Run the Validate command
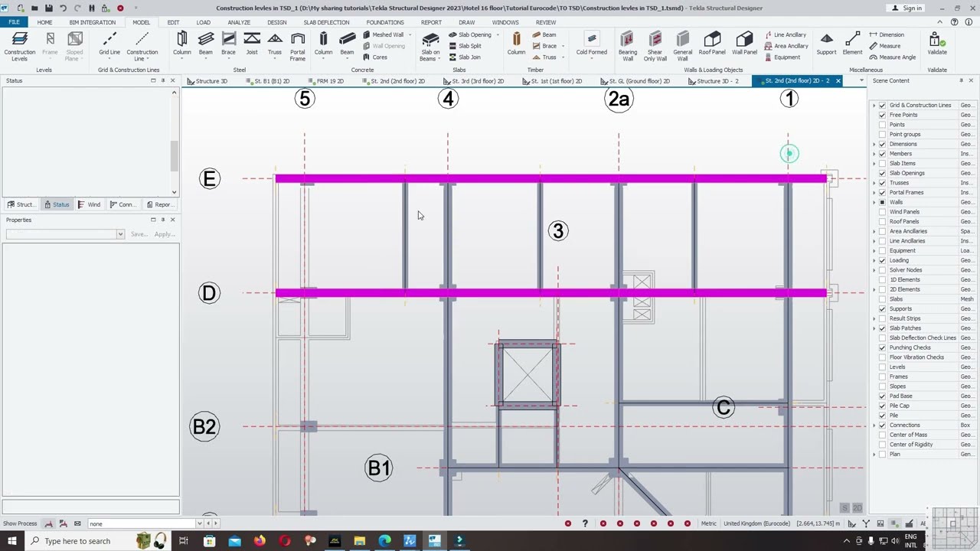Image resolution: width=980 pixels, height=551 pixels. [937, 44]
